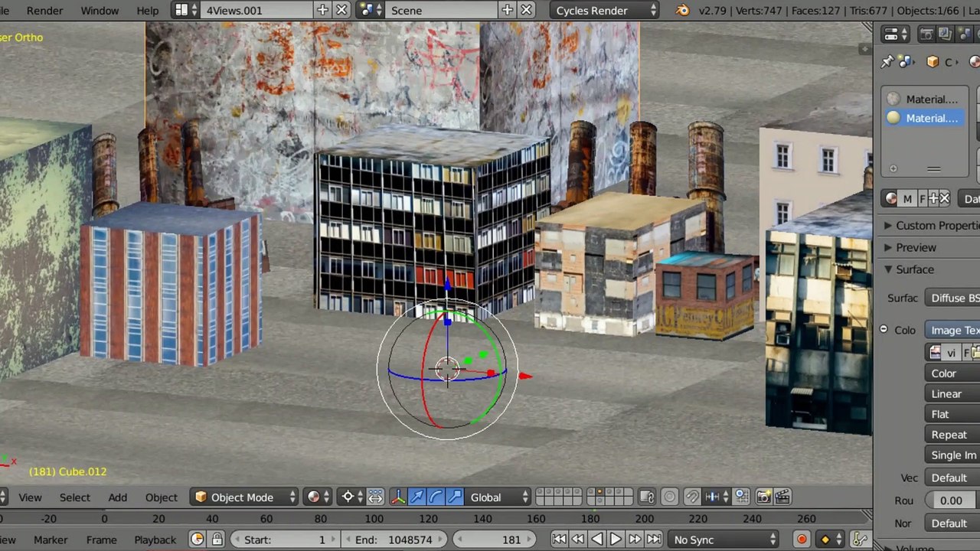Toggle lock camera to layers icon

pyautogui.click(x=646, y=497)
